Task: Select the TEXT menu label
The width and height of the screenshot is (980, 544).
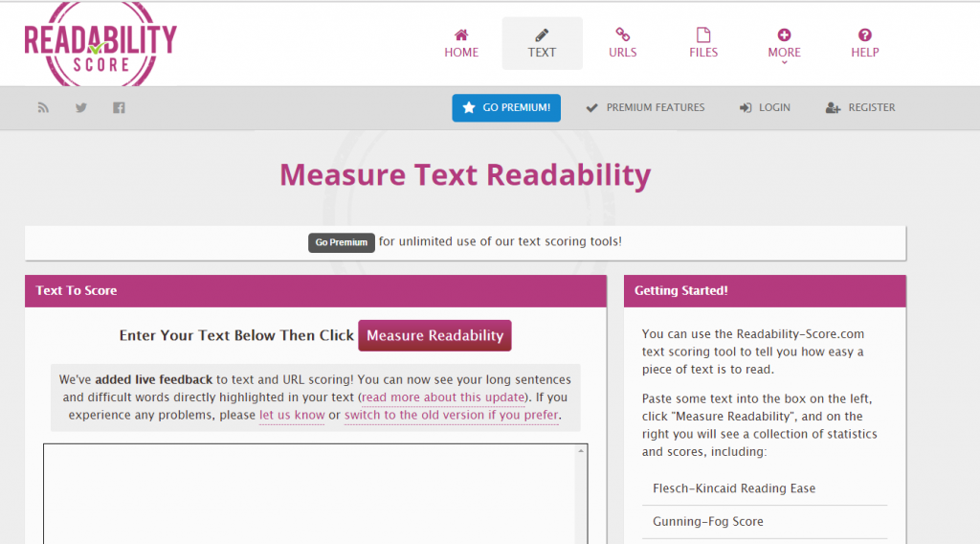Action: [x=542, y=53]
